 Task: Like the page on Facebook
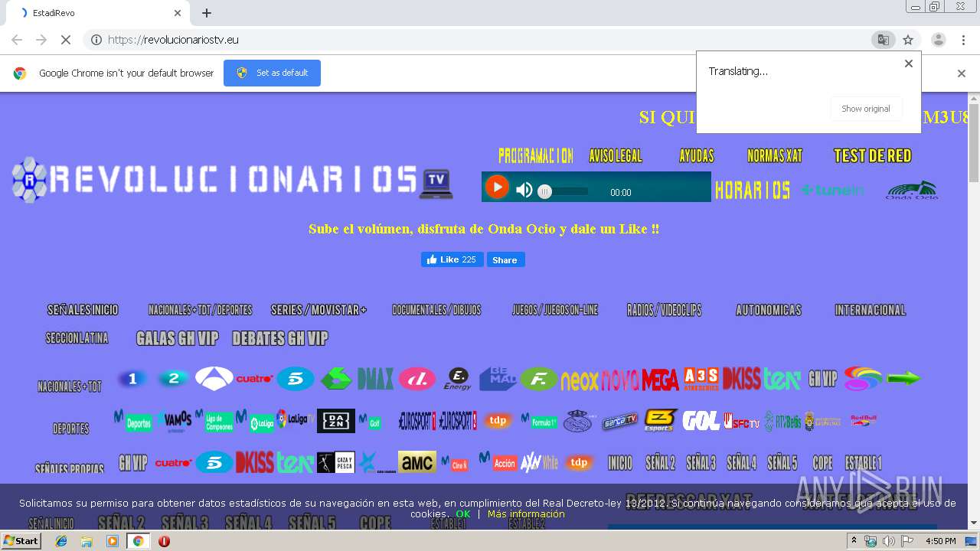pos(452,259)
